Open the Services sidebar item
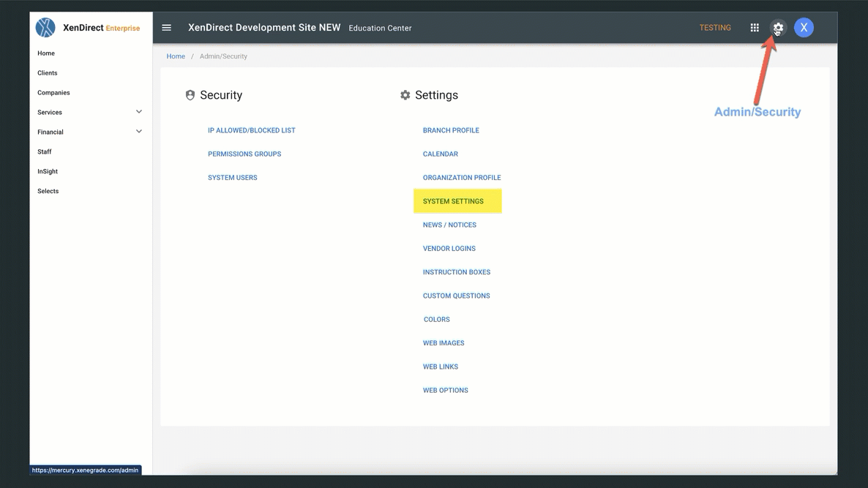The height and width of the screenshot is (488, 868). pyautogui.click(x=50, y=113)
